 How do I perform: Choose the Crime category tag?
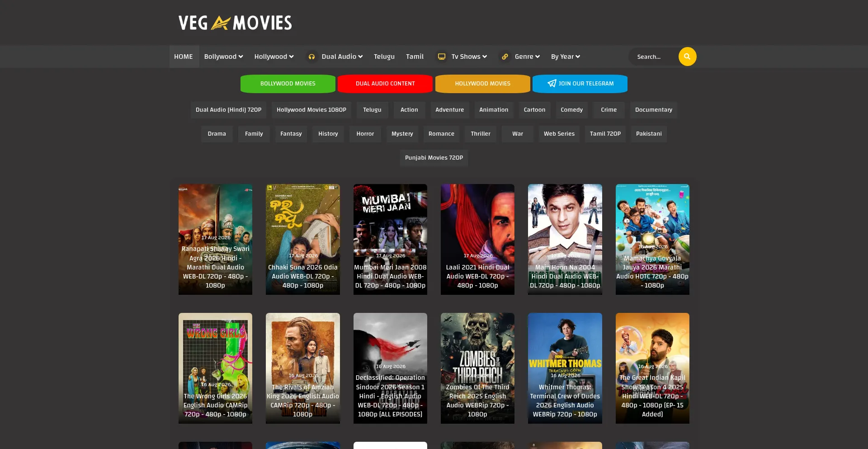tap(609, 110)
